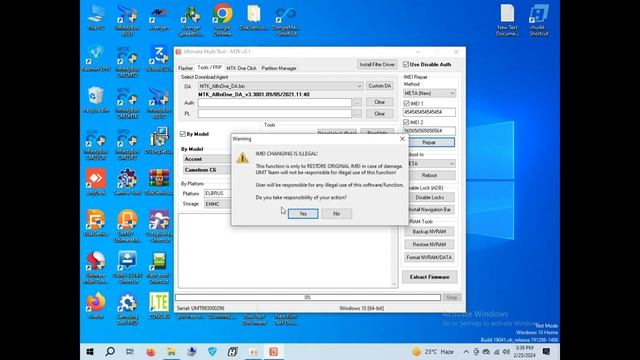Open taskbar Search magnifier

[x=110, y=351]
